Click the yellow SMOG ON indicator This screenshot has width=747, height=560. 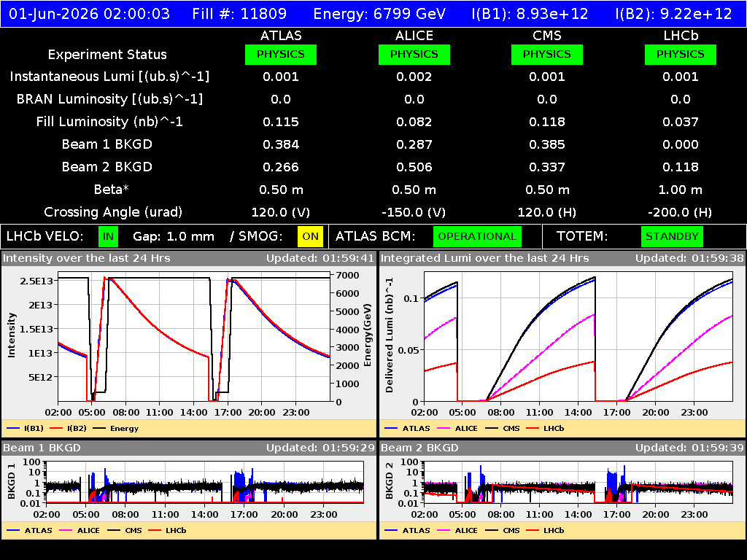(310, 237)
